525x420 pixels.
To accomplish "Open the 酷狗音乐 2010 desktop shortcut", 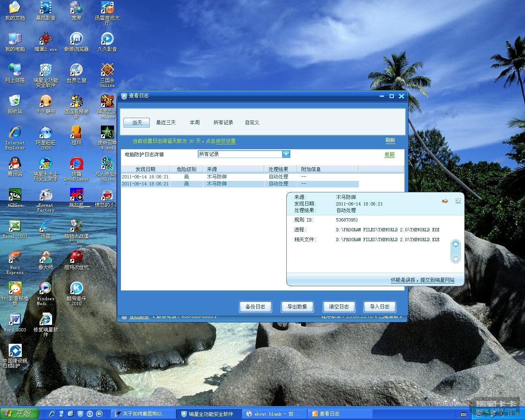I will point(76,294).
